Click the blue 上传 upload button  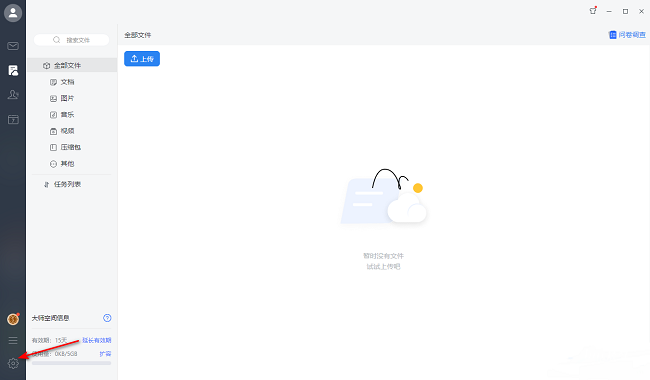click(x=142, y=58)
